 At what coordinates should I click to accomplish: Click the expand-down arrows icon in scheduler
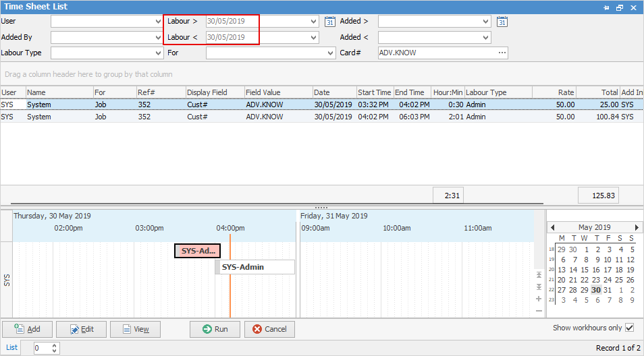click(539, 287)
